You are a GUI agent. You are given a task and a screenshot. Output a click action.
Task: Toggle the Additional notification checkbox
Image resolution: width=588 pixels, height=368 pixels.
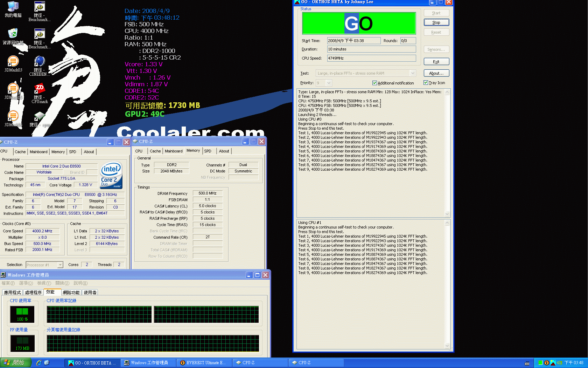[374, 83]
